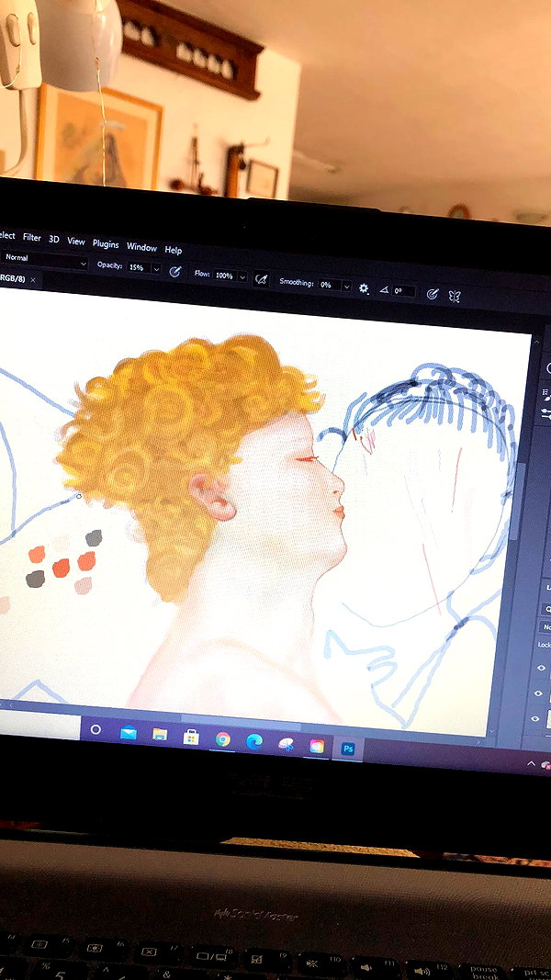
Task: Toggle pressure for size icon
Action: click(433, 294)
